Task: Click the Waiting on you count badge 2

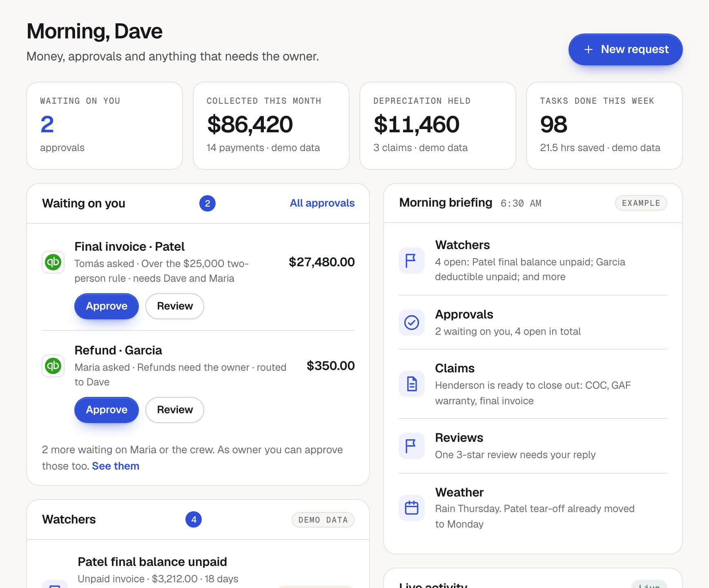Action: click(207, 203)
